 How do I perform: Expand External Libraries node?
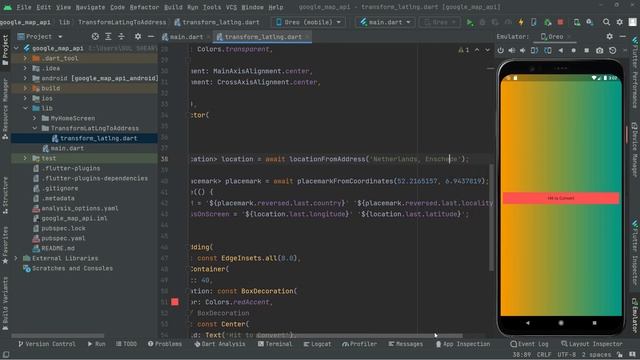16,258
